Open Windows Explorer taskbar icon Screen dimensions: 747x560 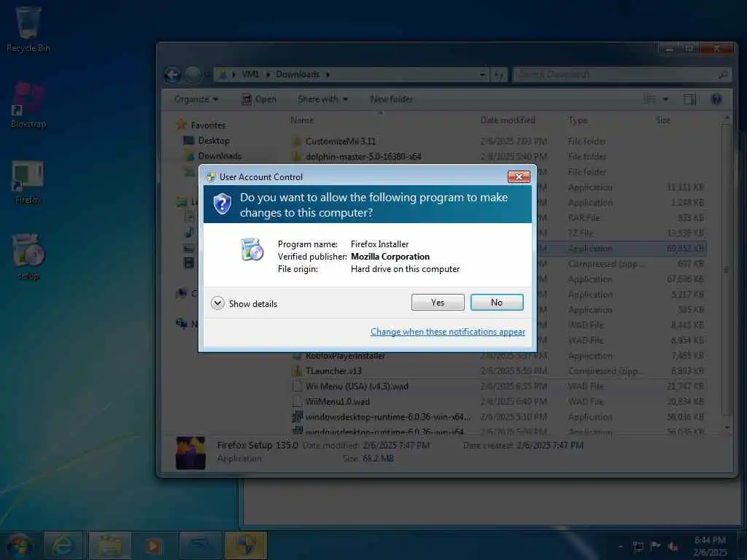109,545
